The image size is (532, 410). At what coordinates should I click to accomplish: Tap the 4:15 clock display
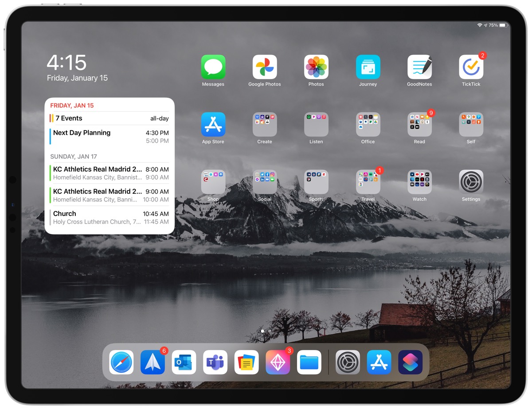(66, 63)
